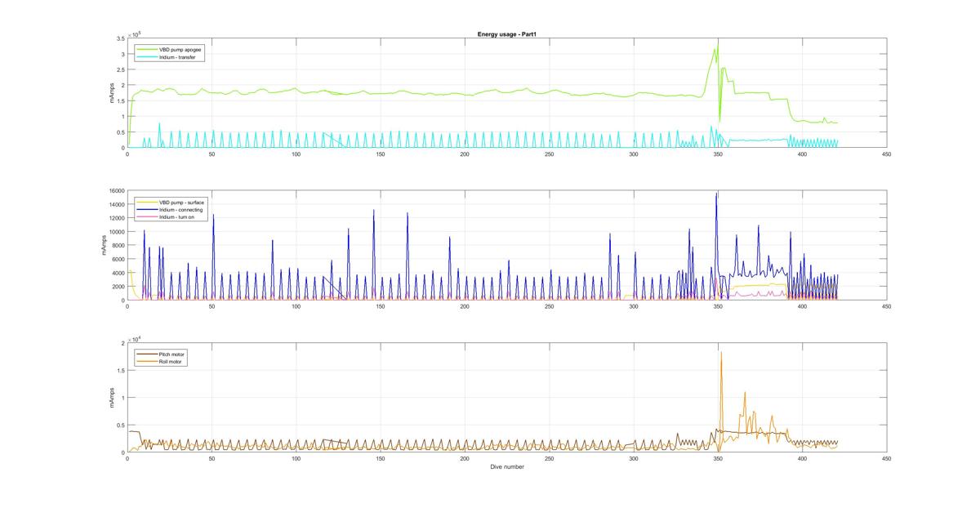This screenshot has height=508, width=980.
Task: Click the 50 x-axis tick of the bottom plot
Action: pyautogui.click(x=212, y=459)
